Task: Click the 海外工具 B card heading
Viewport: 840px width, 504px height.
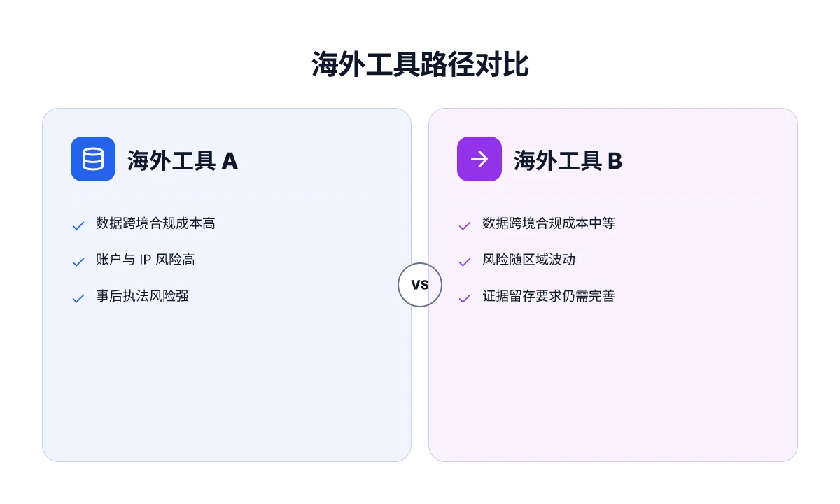Action: 568,160
